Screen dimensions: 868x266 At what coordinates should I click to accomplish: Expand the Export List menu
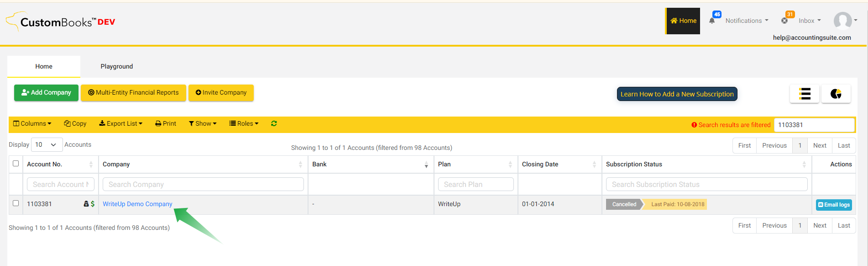click(121, 123)
